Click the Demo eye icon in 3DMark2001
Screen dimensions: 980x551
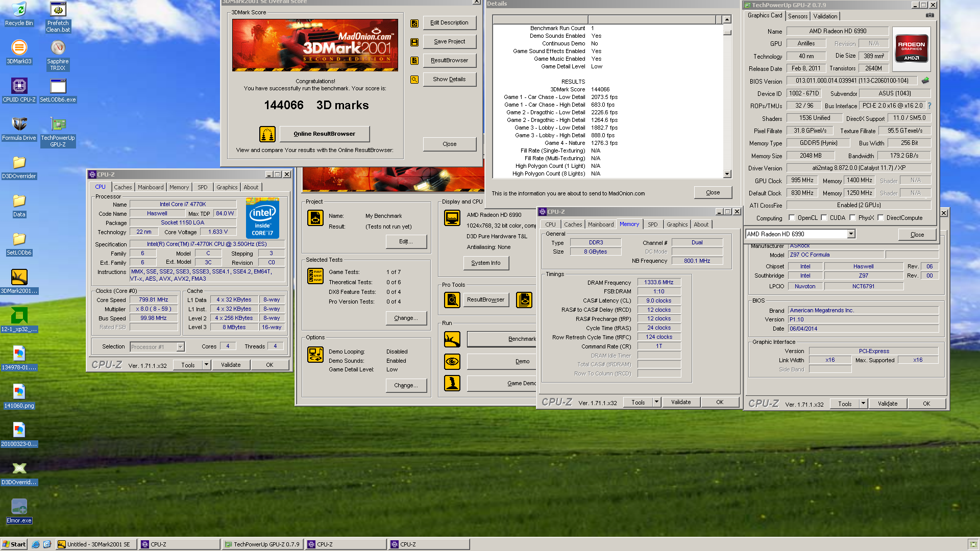(452, 361)
